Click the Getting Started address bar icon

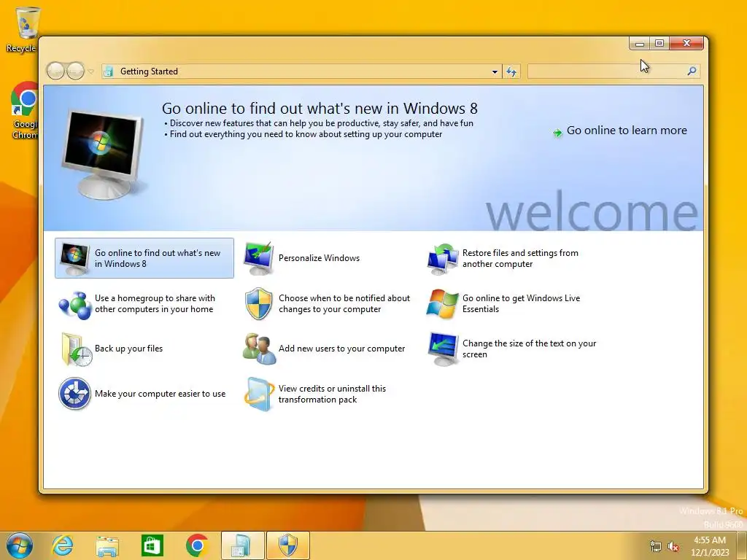[109, 71]
